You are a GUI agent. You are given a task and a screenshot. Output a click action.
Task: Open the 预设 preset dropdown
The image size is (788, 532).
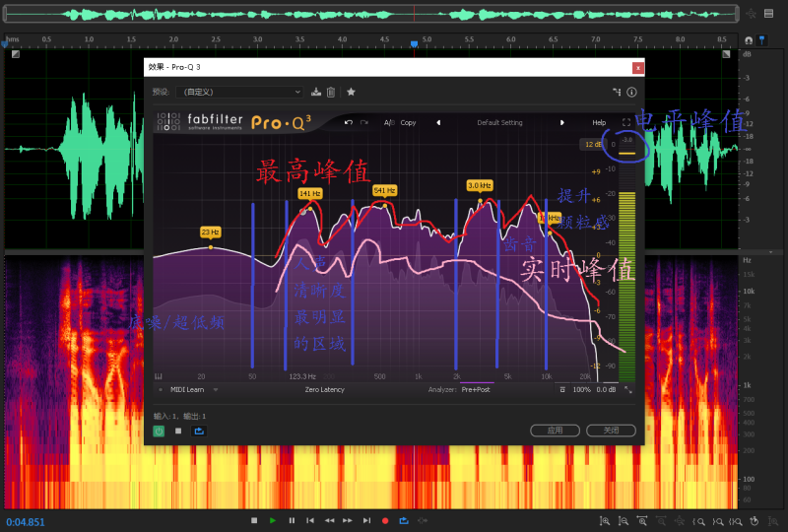coord(240,92)
